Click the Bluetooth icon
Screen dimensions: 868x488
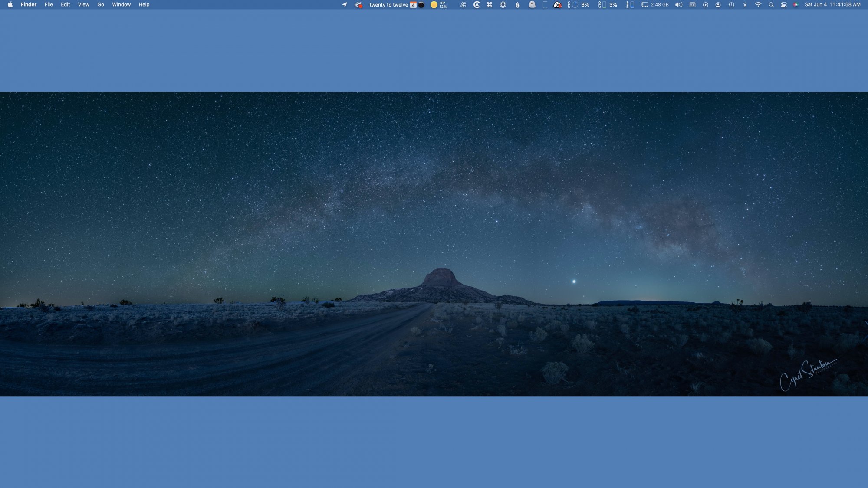coord(745,4)
